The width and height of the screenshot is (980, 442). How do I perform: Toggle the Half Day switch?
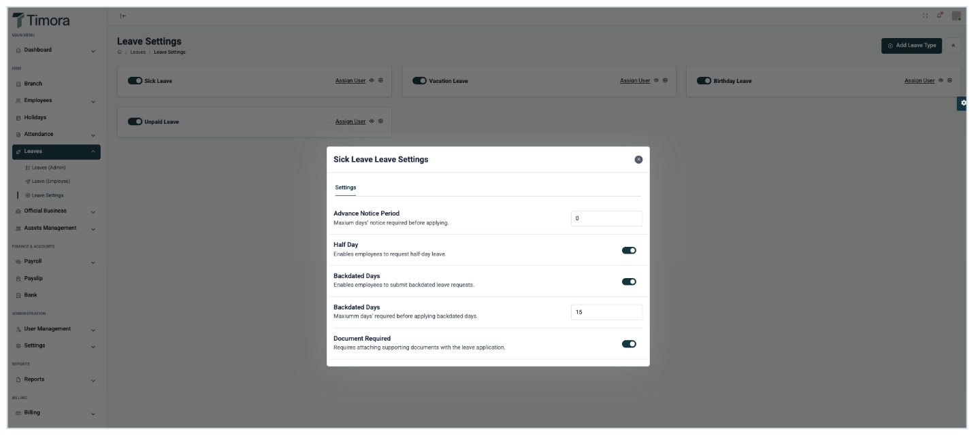pos(629,250)
